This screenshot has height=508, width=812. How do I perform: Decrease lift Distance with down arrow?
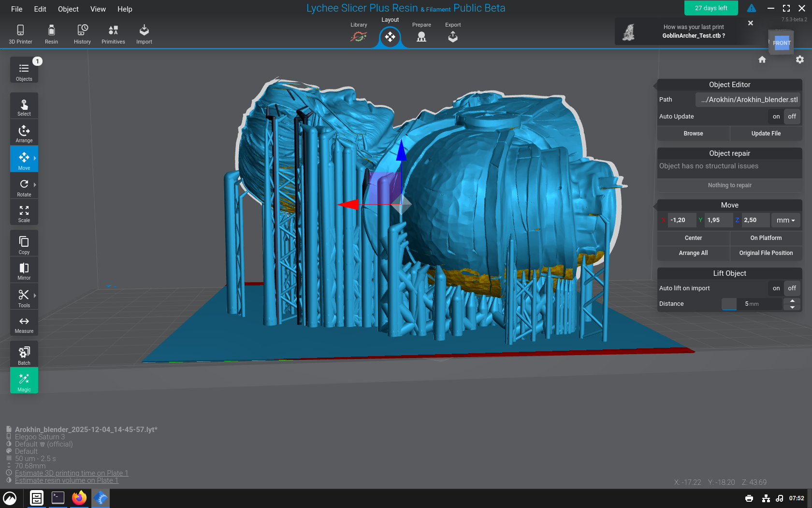click(x=792, y=307)
